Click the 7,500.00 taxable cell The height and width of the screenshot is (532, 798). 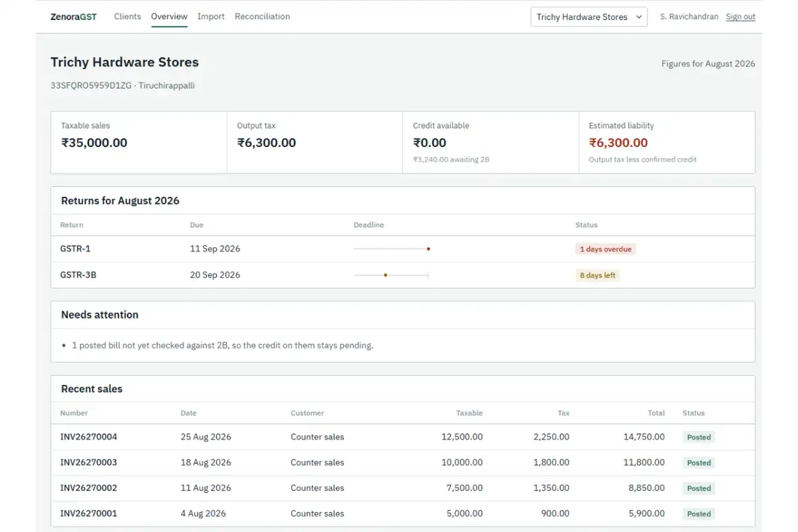tap(465, 488)
